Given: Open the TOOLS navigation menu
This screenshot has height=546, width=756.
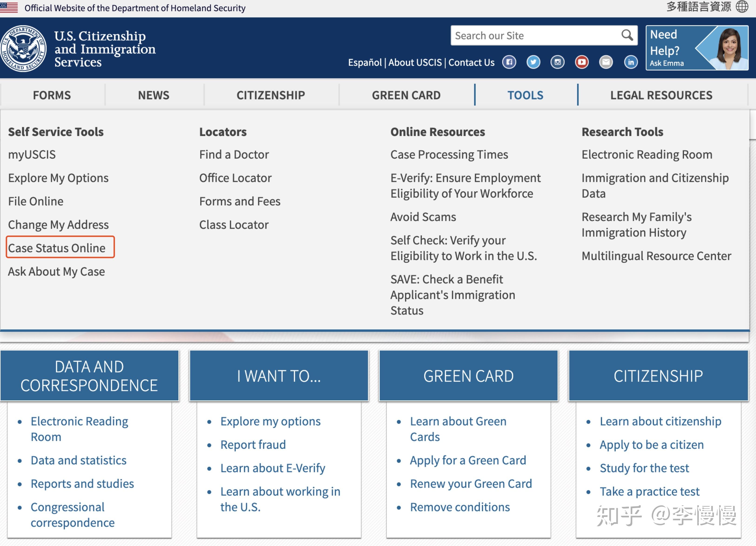Looking at the screenshot, I should (x=525, y=95).
